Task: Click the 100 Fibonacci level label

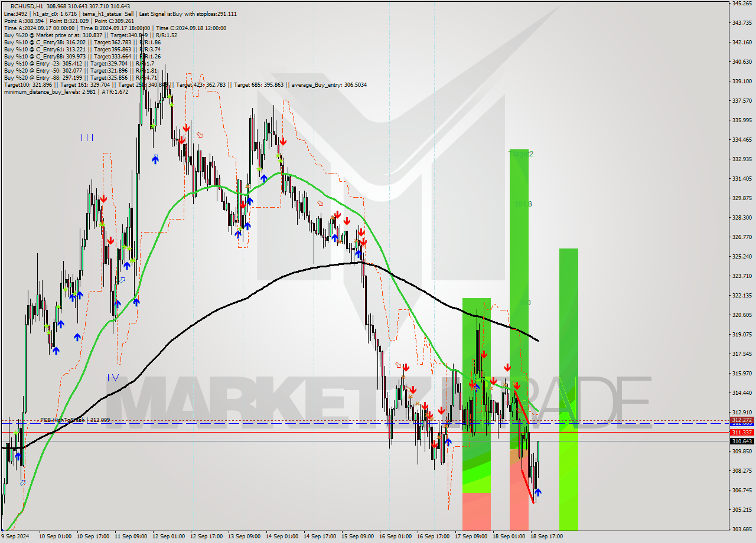Action: tap(524, 302)
